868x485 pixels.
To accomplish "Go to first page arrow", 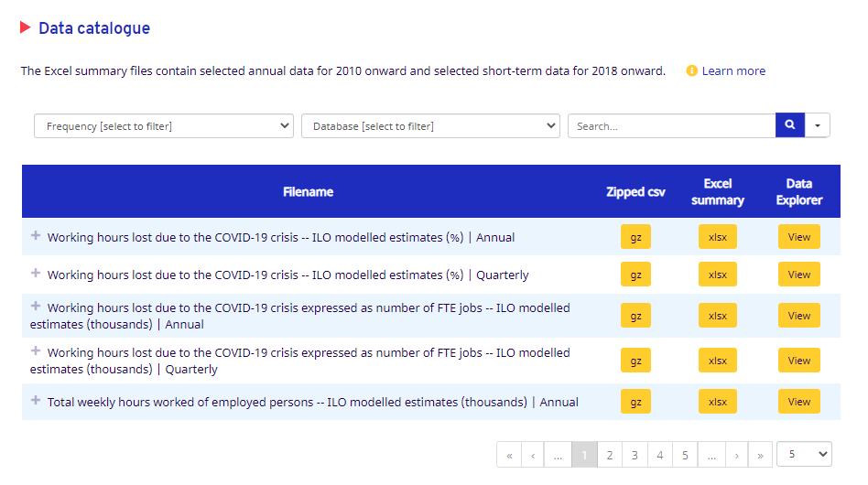I will click(509, 455).
